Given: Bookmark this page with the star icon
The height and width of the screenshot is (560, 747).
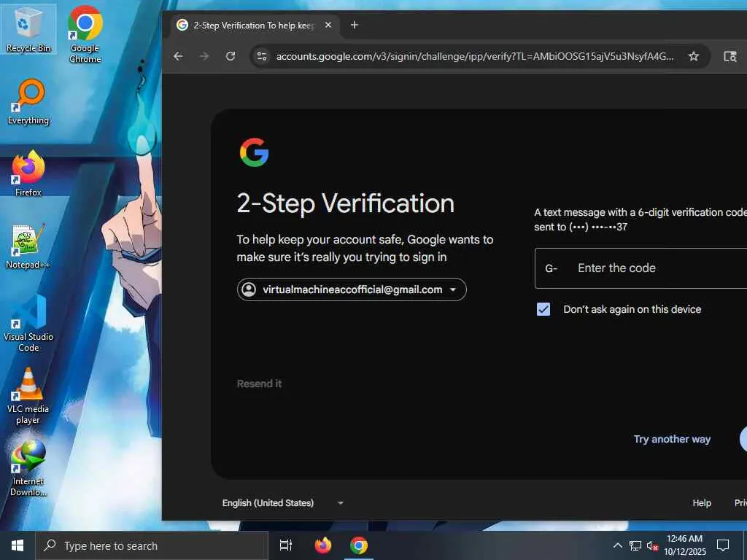Looking at the screenshot, I should pos(694,56).
